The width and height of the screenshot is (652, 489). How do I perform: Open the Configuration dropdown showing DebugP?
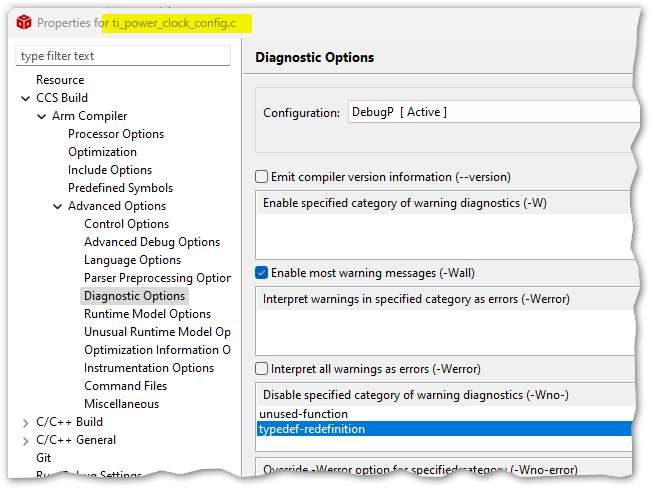(x=492, y=113)
